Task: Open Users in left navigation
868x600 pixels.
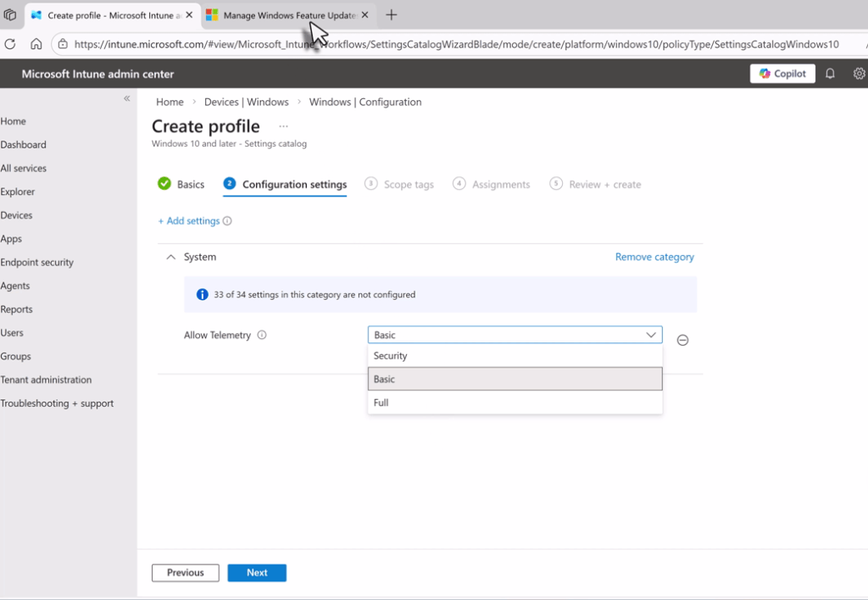Action: tap(12, 333)
